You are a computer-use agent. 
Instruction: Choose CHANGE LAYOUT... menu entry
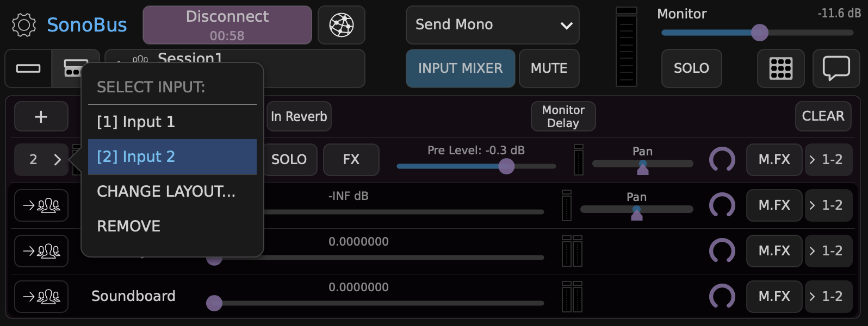172,191
